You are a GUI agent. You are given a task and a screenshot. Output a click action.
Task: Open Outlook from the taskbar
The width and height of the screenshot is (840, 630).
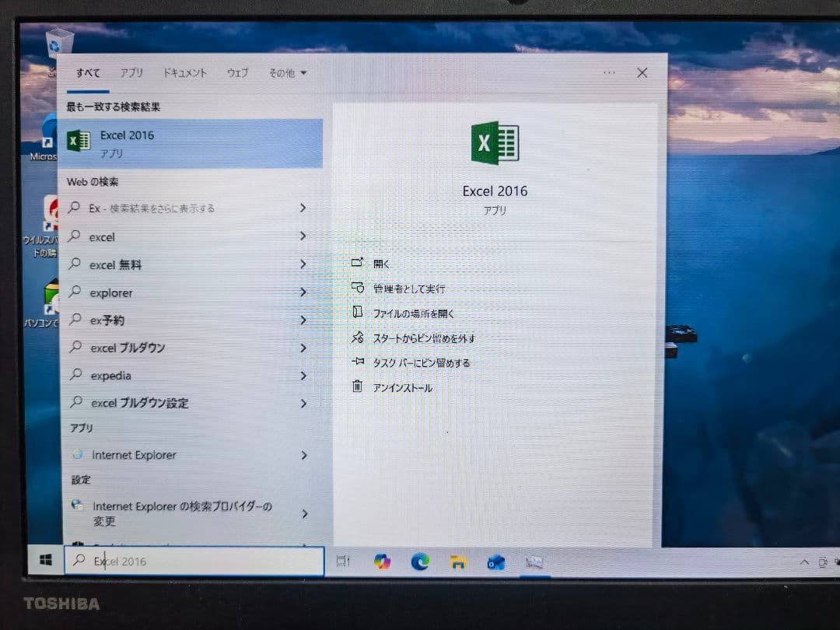(x=495, y=562)
